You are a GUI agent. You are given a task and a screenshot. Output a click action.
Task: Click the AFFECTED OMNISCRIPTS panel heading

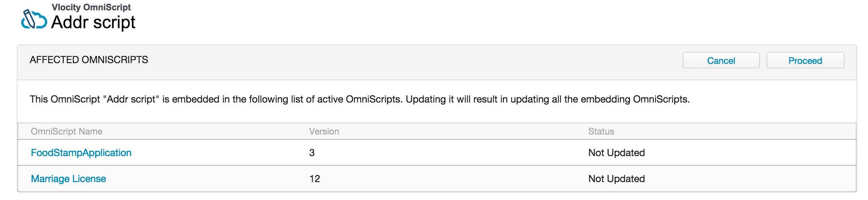pyautogui.click(x=89, y=60)
